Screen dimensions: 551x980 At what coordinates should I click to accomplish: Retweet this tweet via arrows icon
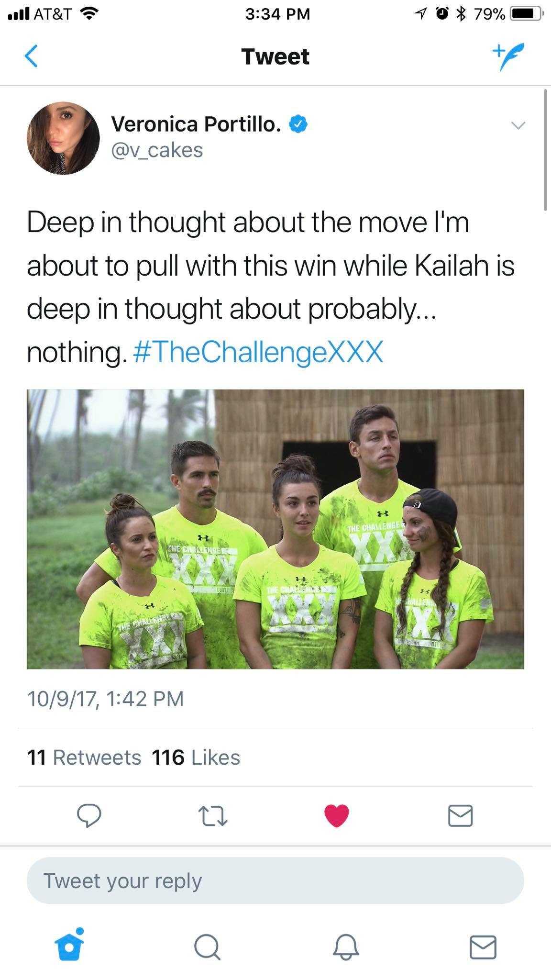pos(213,816)
